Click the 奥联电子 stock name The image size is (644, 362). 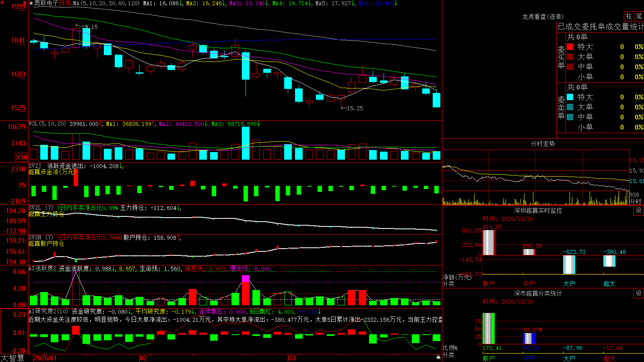[x=46, y=3]
